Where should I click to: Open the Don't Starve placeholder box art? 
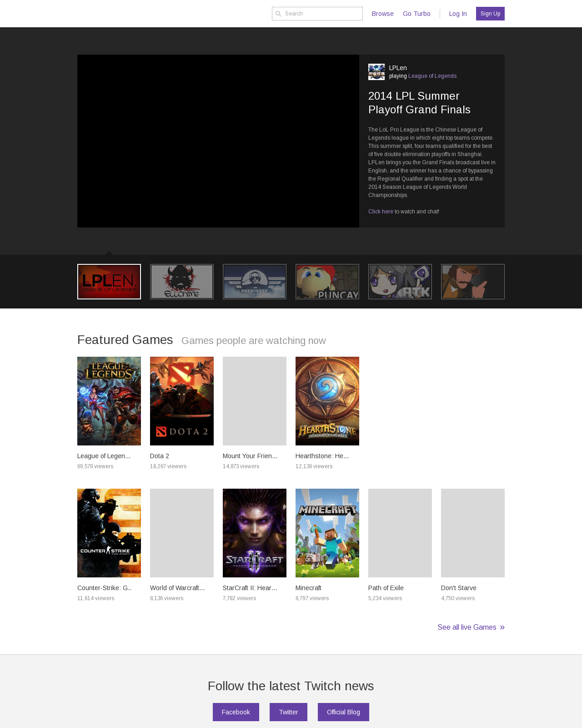(473, 533)
